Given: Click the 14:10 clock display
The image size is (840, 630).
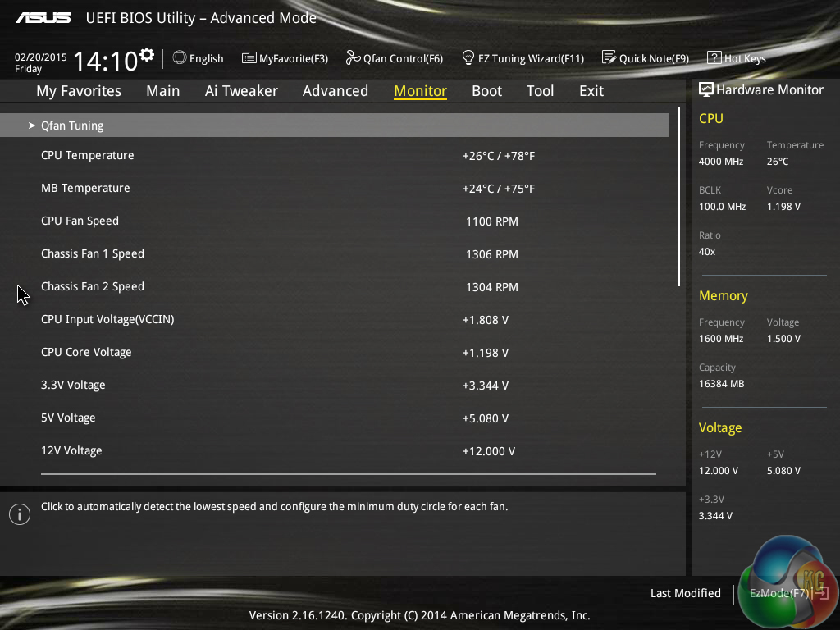Looking at the screenshot, I should click(x=106, y=61).
